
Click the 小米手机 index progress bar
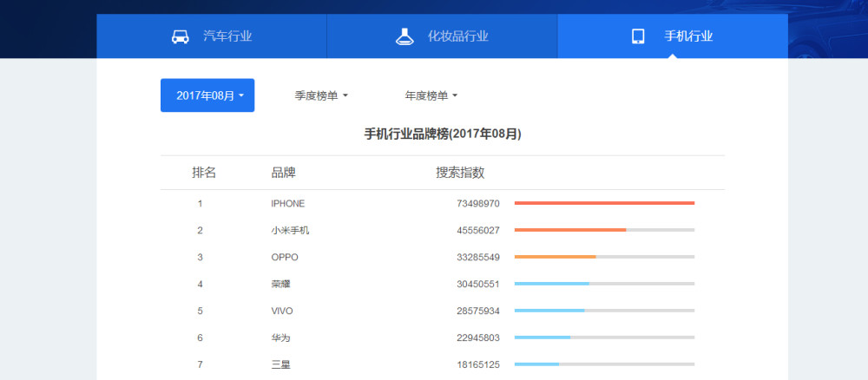(x=604, y=230)
